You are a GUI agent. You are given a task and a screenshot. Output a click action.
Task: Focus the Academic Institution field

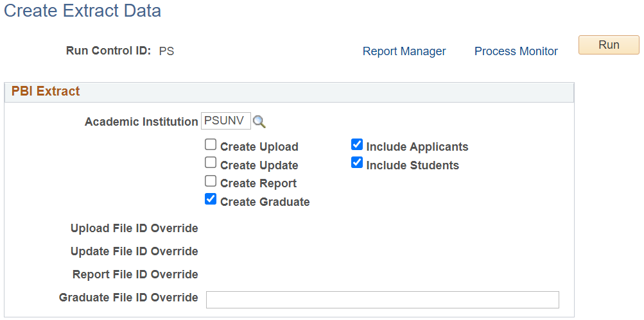click(x=226, y=121)
